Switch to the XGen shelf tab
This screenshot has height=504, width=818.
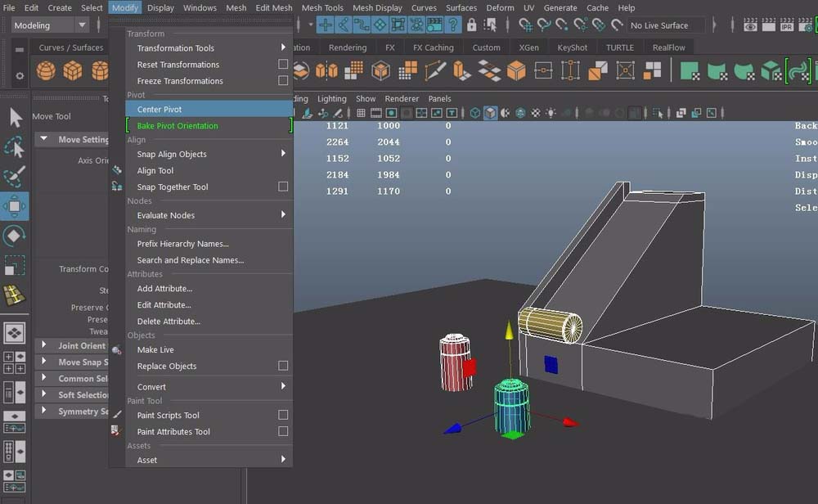pyautogui.click(x=528, y=47)
